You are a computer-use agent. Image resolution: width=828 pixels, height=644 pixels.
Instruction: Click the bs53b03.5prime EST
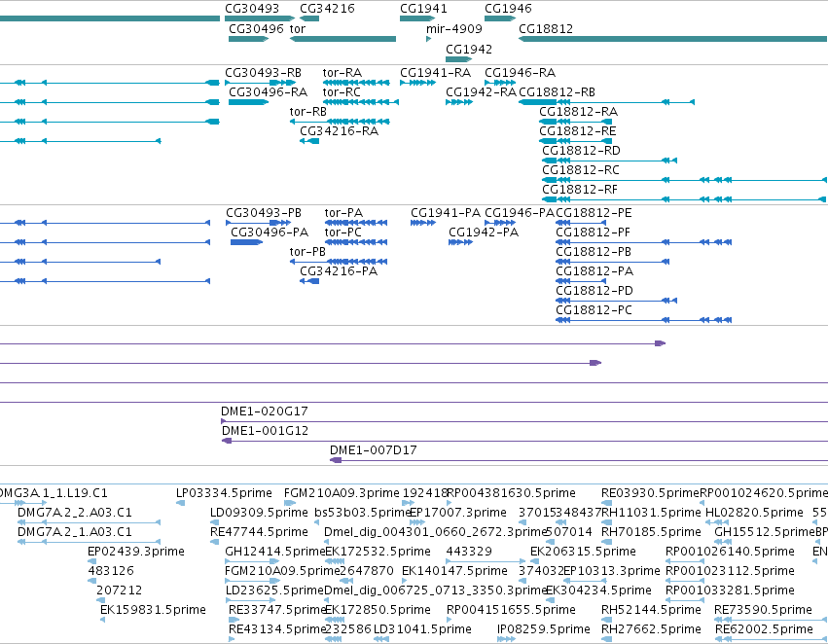[x=317, y=522]
